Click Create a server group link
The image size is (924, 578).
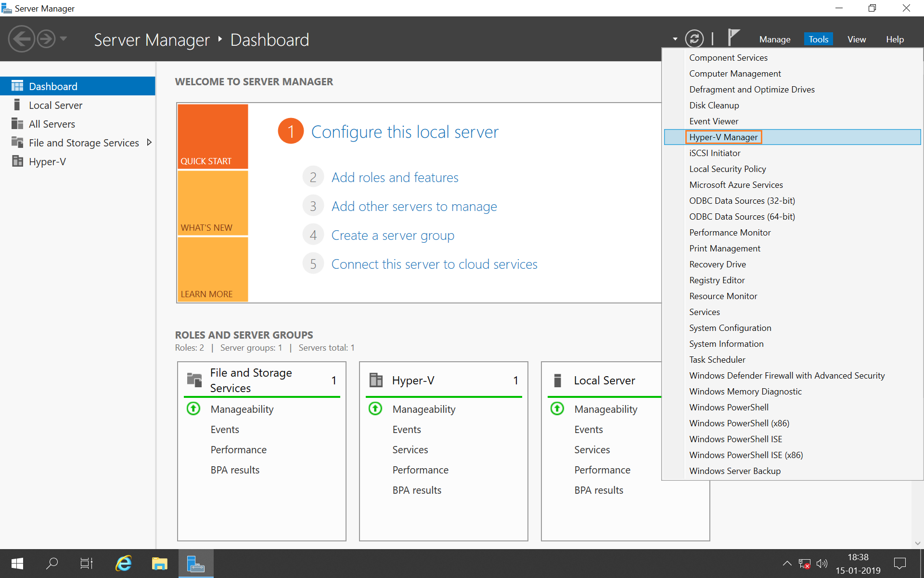point(393,235)
